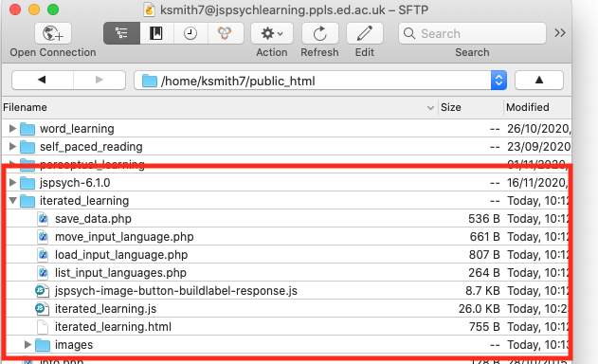Click the 16/11/2020 modified date
598x364 pixels.
537,183
